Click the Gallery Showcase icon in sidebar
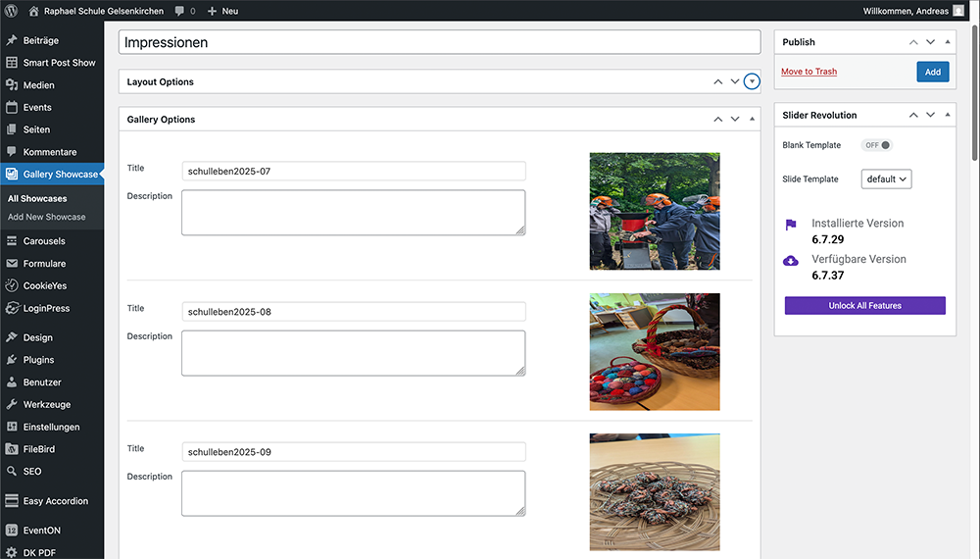Screen dimensions: 980x559 point(11,174)
